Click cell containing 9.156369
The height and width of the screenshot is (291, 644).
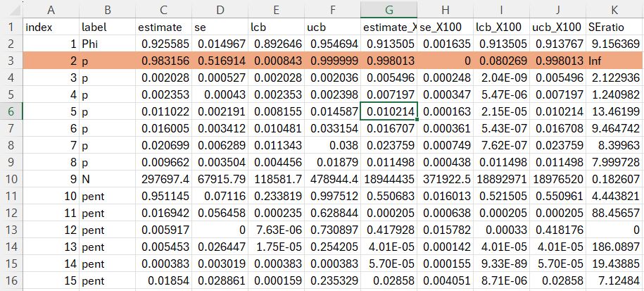click(615, 44)
